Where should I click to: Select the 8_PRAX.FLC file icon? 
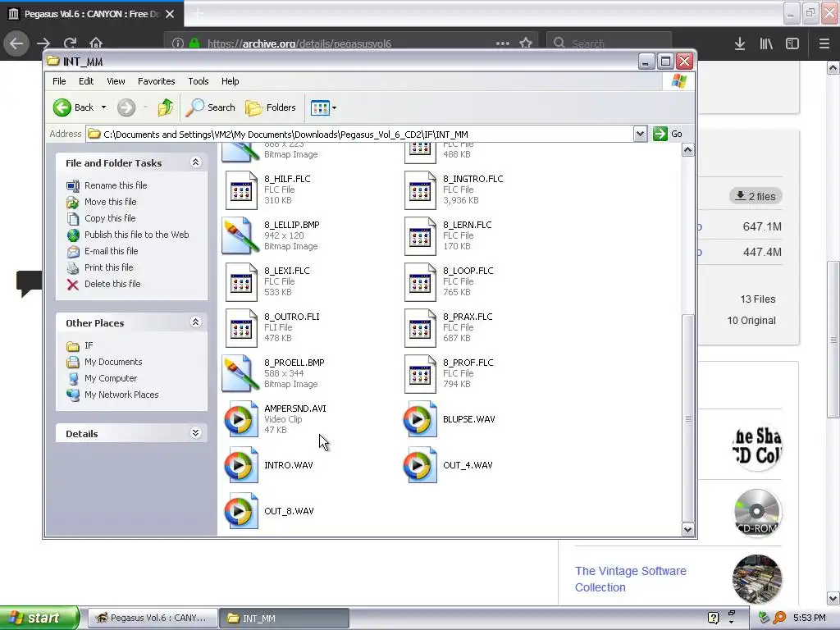coord(420,328)
